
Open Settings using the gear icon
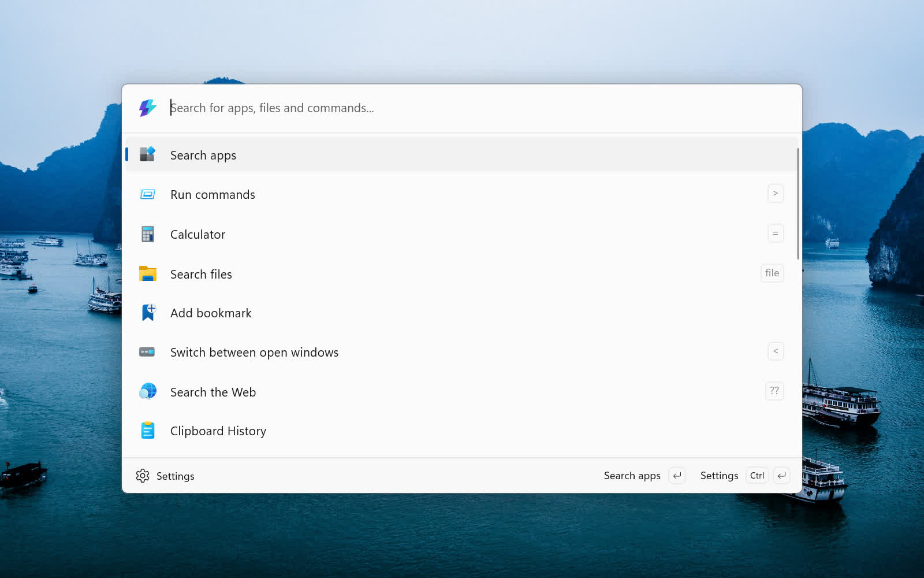(143, 476)
